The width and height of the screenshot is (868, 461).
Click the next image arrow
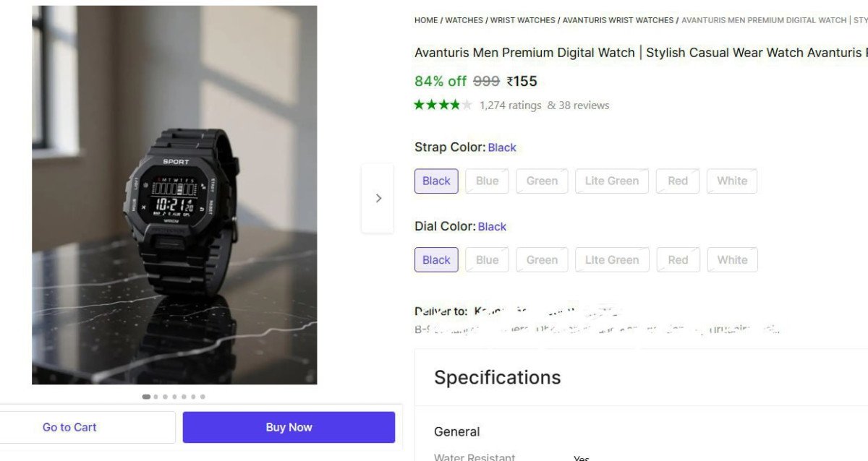pyautogui.click(x=378, y=198)
